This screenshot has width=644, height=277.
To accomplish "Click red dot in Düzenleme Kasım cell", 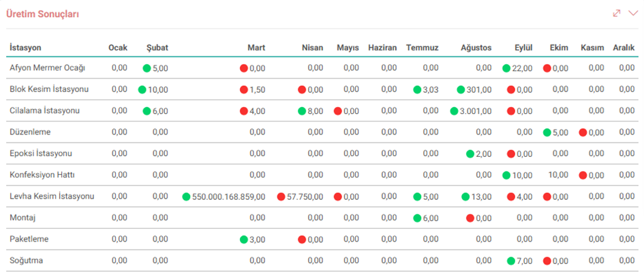I will point(583,132).
